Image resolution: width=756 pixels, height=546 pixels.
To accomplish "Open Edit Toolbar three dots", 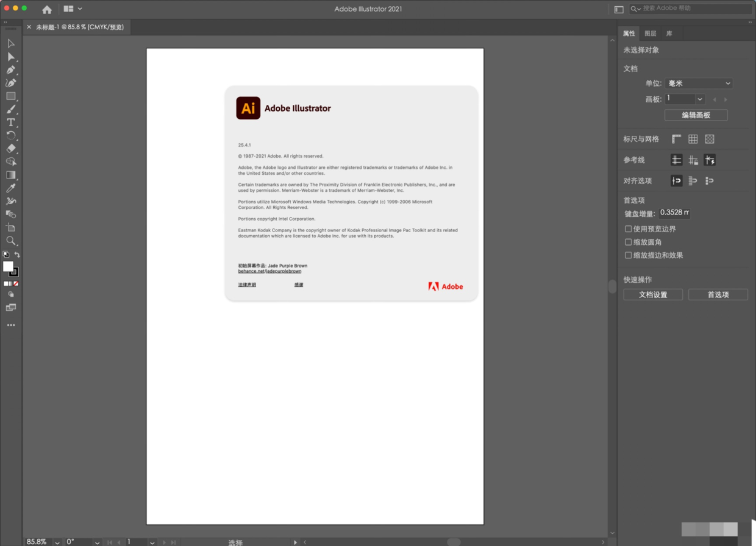I will tap(11, 325).
